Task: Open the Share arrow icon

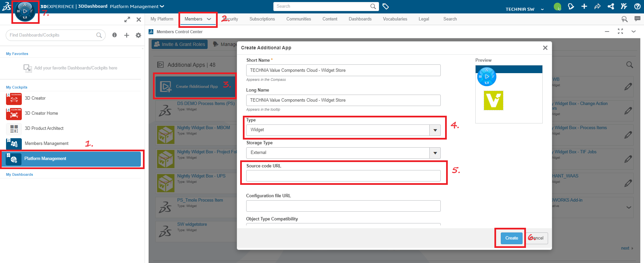Action: (597, 6)
